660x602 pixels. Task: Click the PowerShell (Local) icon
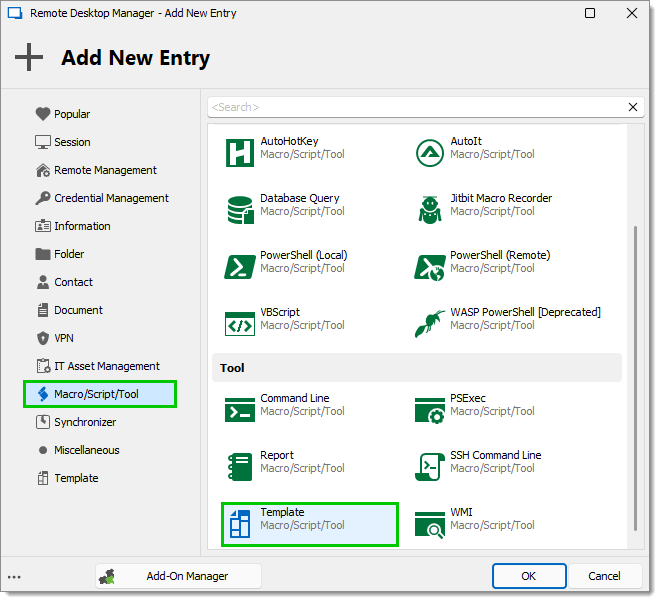[x=240, y=266]
